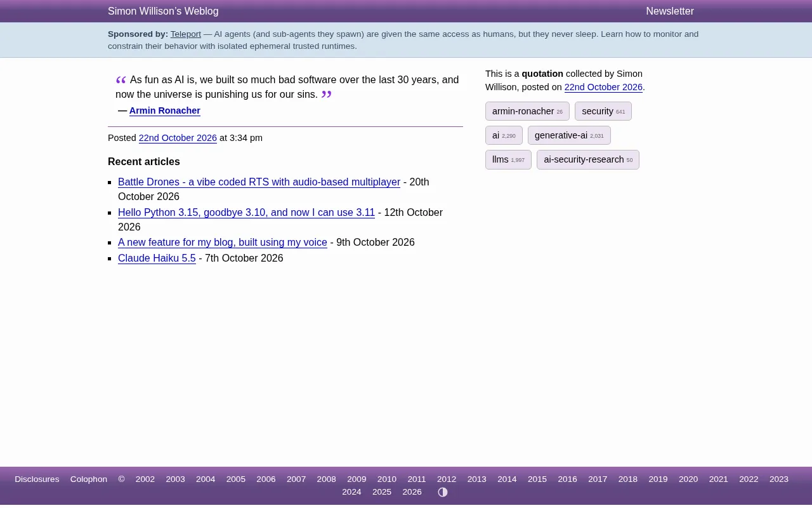This screenshot has height=508, width=812.
Task: Go to the 2007 archive
Action: [296, 479]
